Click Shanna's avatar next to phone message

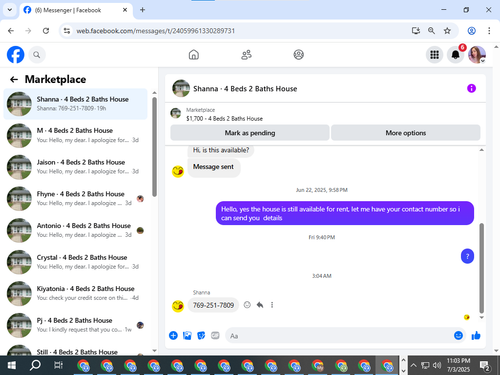coord(178,306)
